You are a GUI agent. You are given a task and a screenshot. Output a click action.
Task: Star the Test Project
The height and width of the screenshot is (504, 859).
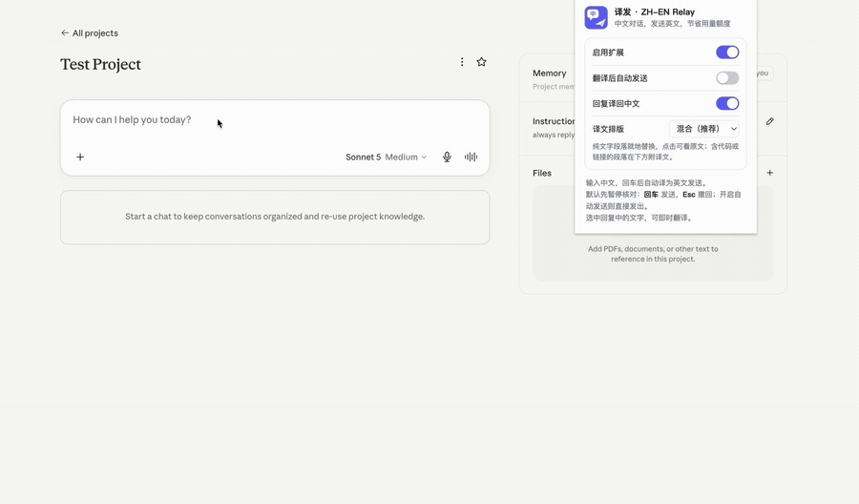[481, 62]
